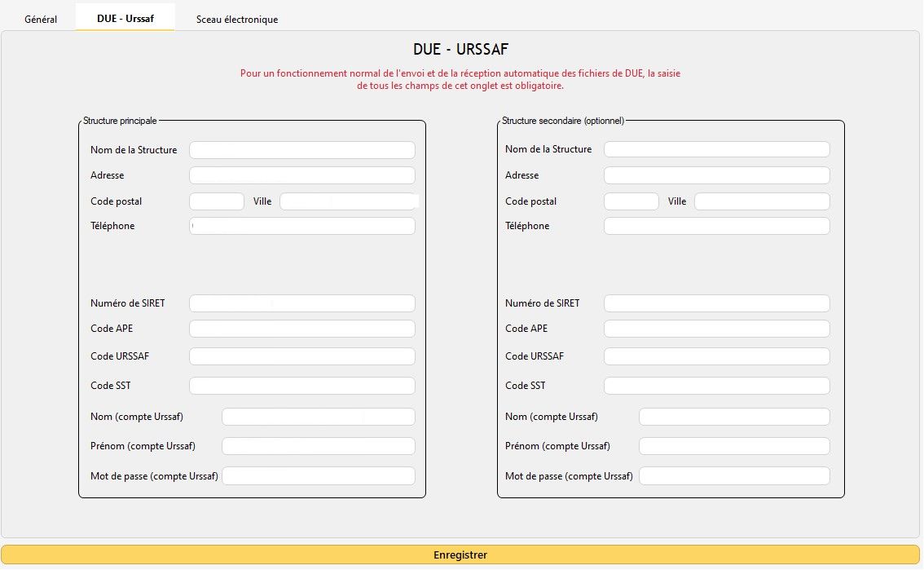Click main structure Code postal field
The width and height of the screenshot is (924, 570).
216,201
